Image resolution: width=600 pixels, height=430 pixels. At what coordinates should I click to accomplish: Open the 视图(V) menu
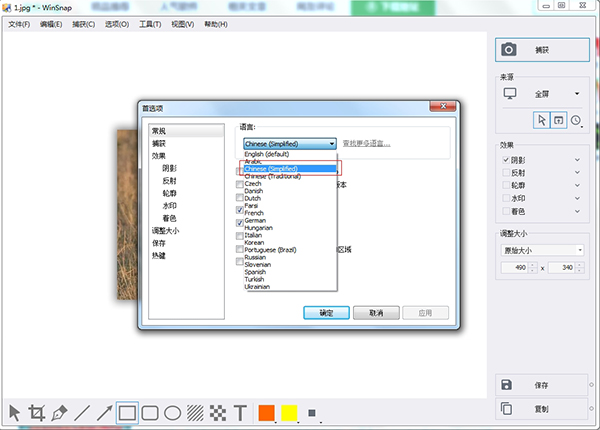(183, 24)
